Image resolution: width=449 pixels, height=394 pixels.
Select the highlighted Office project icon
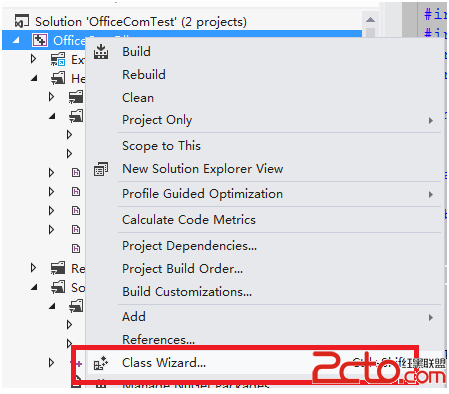click(x=40, y=40)
